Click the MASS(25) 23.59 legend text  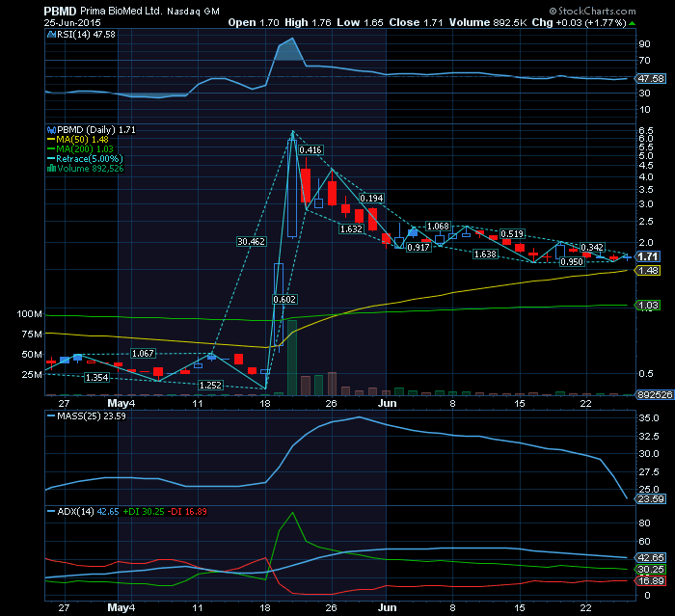tap(92, 416)
